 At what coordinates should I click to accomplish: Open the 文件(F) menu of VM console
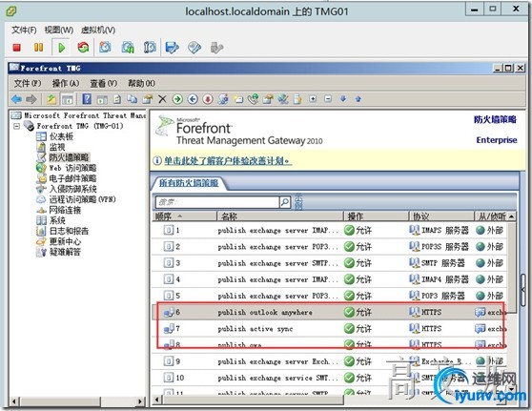point(24,30)
